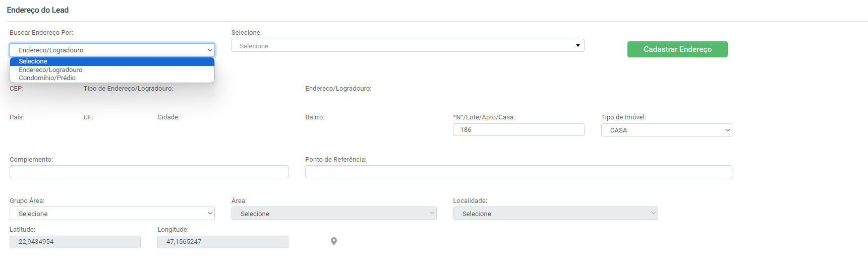Pick the 'Condomínio/Prédio' list option
The height and width of the screenshot is (276, 868).
(x=112, y=78)
